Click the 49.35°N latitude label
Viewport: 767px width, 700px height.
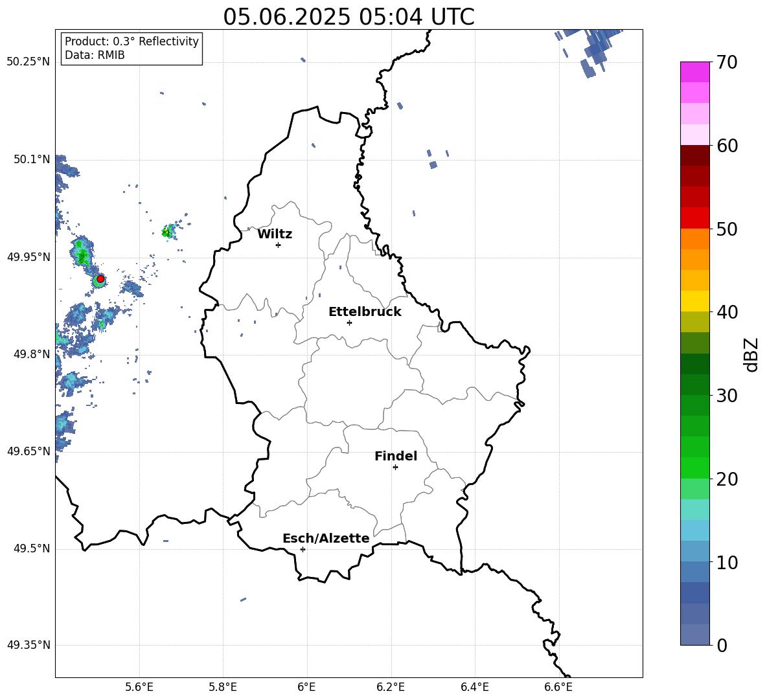click(x=29, y=645)
